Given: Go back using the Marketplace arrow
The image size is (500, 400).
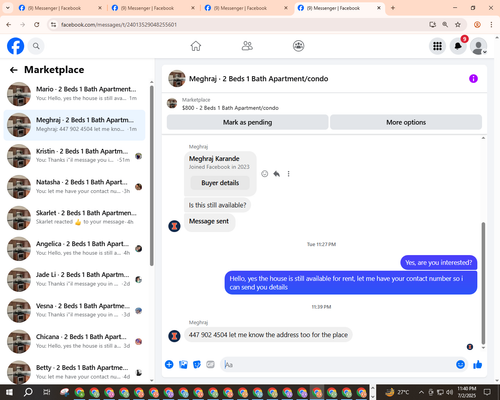Looking at the screenshot, I should (14, 70).
